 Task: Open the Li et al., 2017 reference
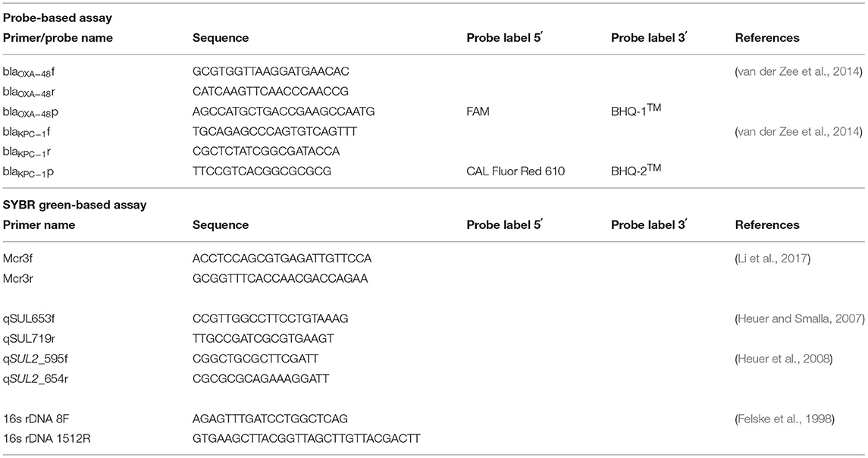point(774,259)
